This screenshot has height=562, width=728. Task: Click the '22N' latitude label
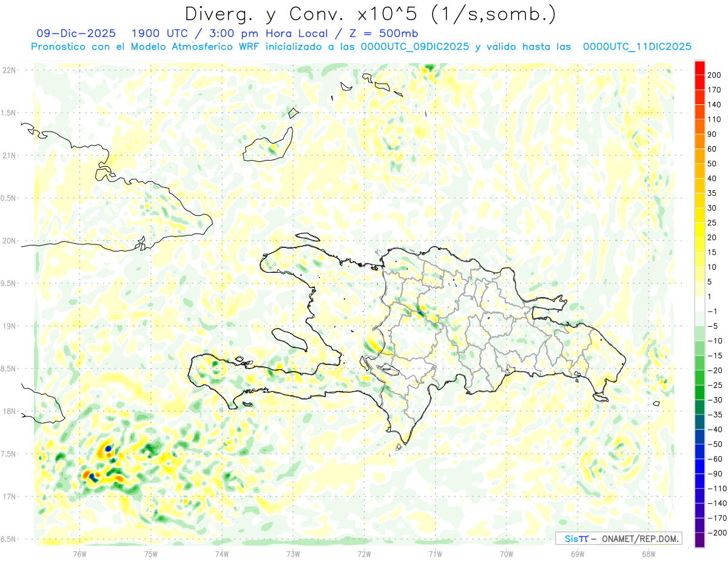point(8,70)
